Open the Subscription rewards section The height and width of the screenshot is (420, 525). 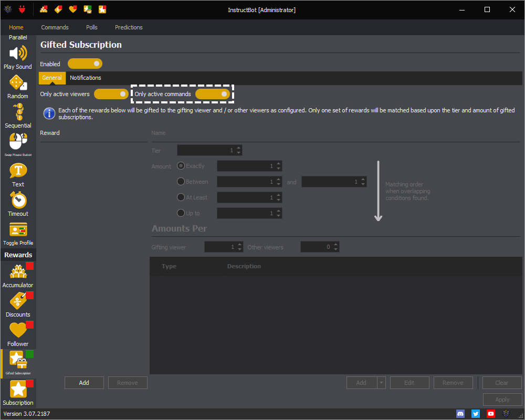(18, 393)
